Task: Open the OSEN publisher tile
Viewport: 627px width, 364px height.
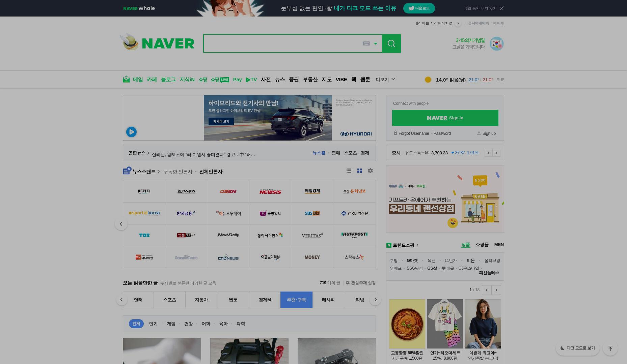Action: (228, 191)
